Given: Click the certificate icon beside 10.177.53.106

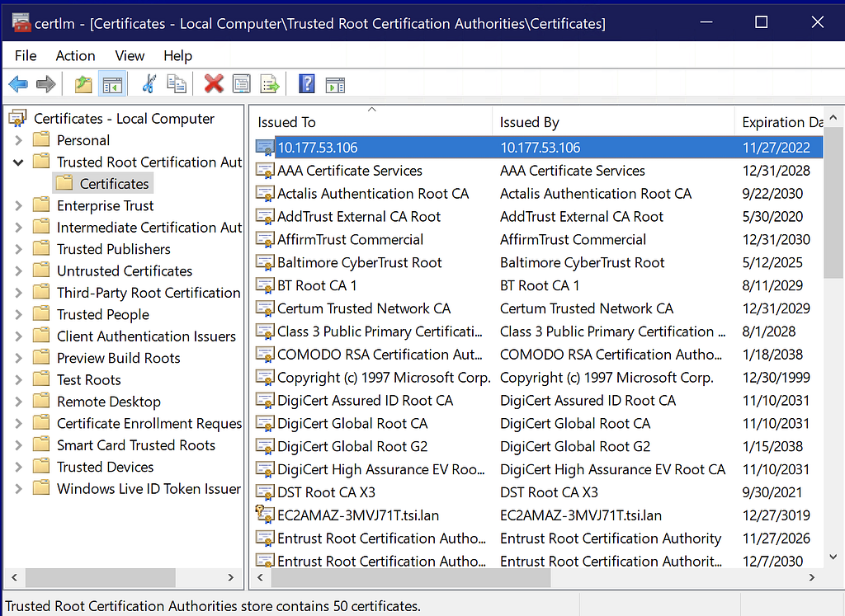Looking at the screenshot, I should pos(265,148).
